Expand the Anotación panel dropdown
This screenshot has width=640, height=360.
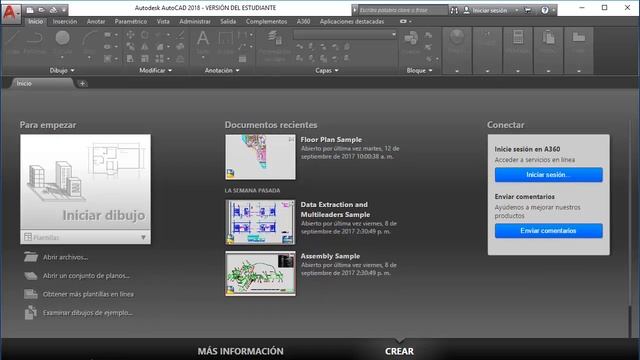(x=222, y=71)
